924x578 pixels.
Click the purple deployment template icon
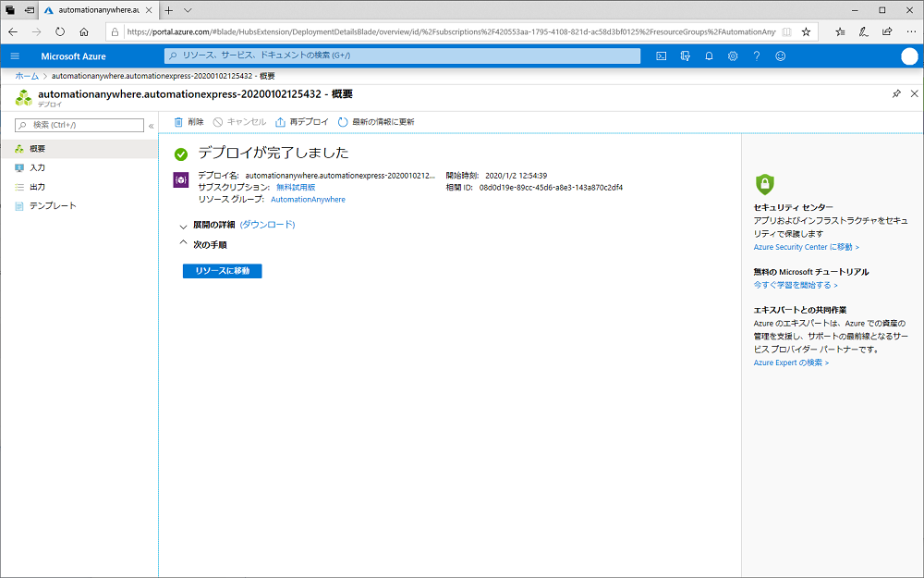(181, 180)
